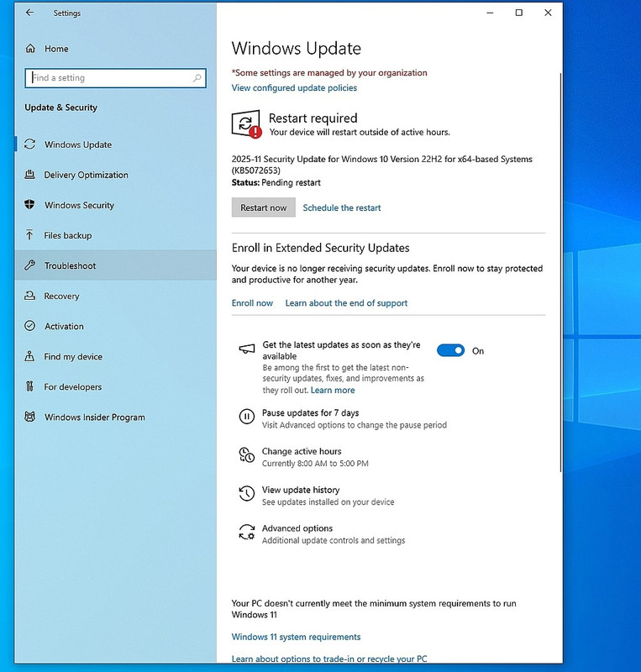Image resolution: width=641 pixels, height=672 pixels.
Task: Click the Troubleshoot wrench icon
Action: [29, 265]
